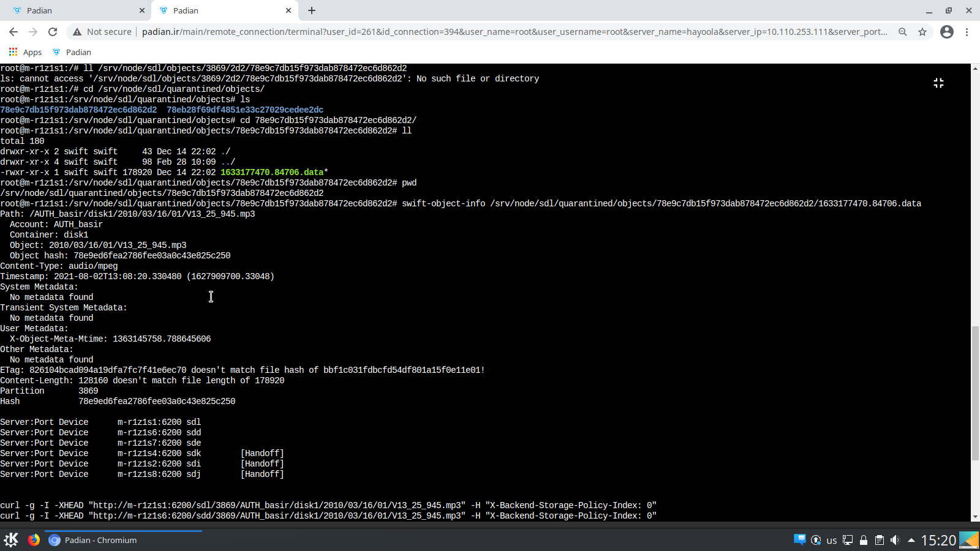The image size is (980, 551).
Task: Bookmark this page with the star
Action: (922, 32)
